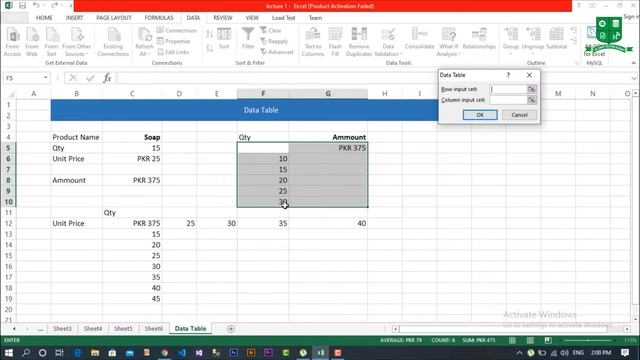Import data From Access
The height and width of the screenshot is (360, 640).
[x=12, y=42]
